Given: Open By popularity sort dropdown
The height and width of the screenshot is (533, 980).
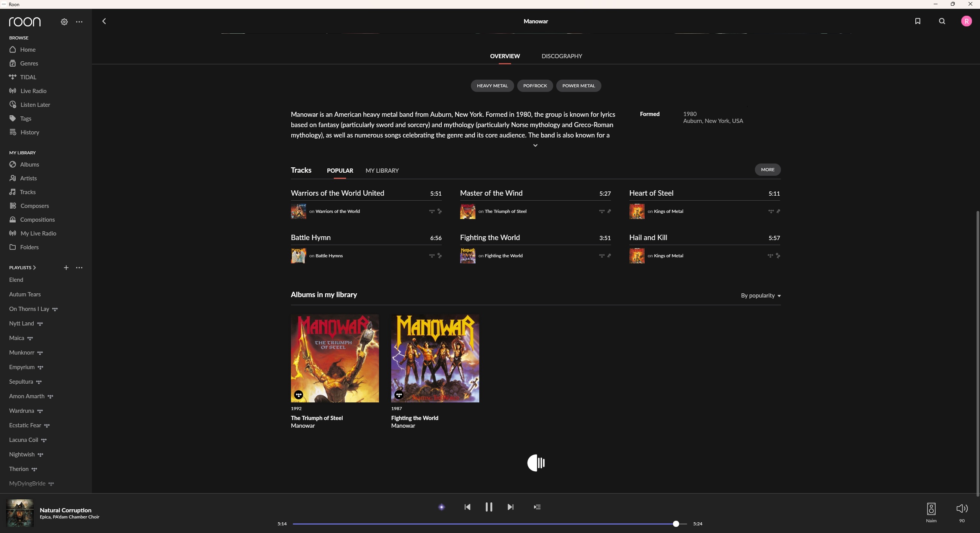Looking at the screenshot, I should 760,296.
